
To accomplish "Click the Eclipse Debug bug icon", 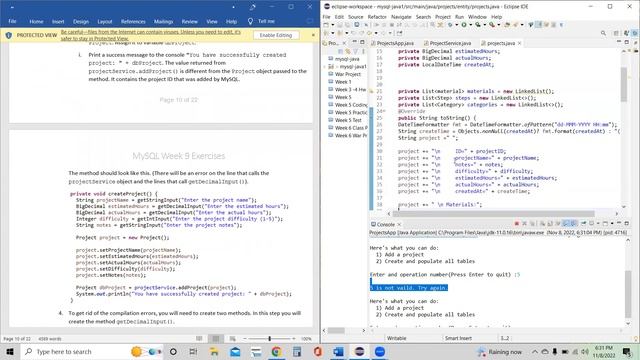I will [x=450, y=24].
